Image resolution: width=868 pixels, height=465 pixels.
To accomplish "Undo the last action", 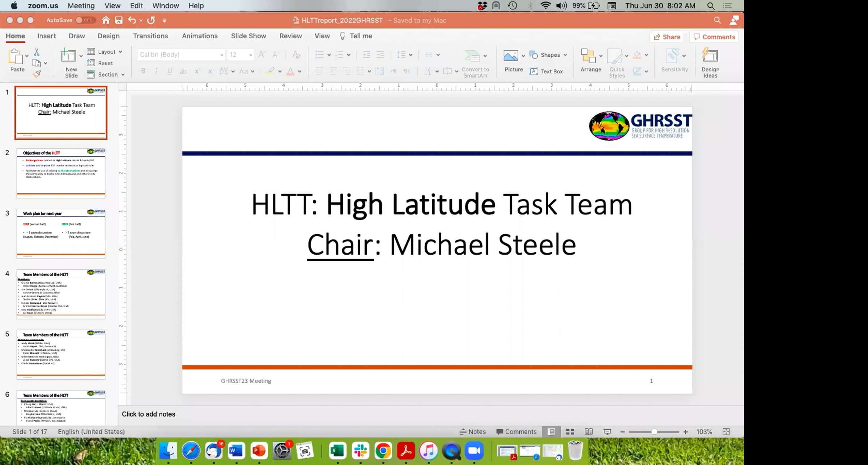I will coord(132,20).
